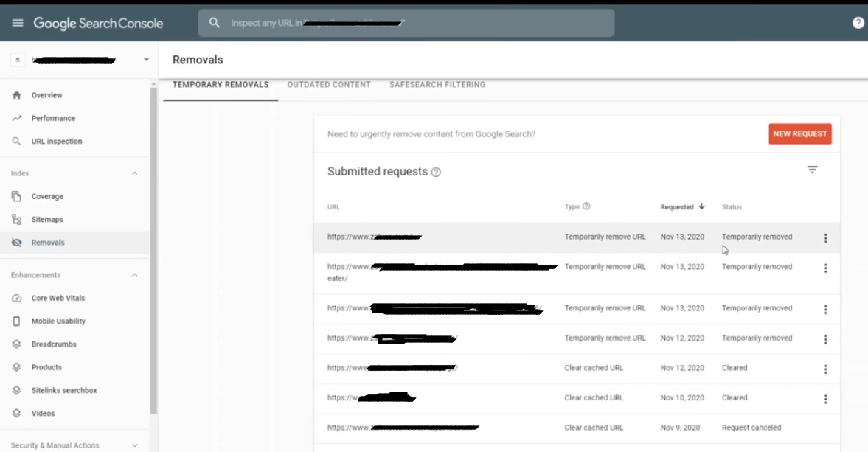The image size is (868, 452).
Task: Collapse the Index section in the sidebar
Action: [133, 173]
